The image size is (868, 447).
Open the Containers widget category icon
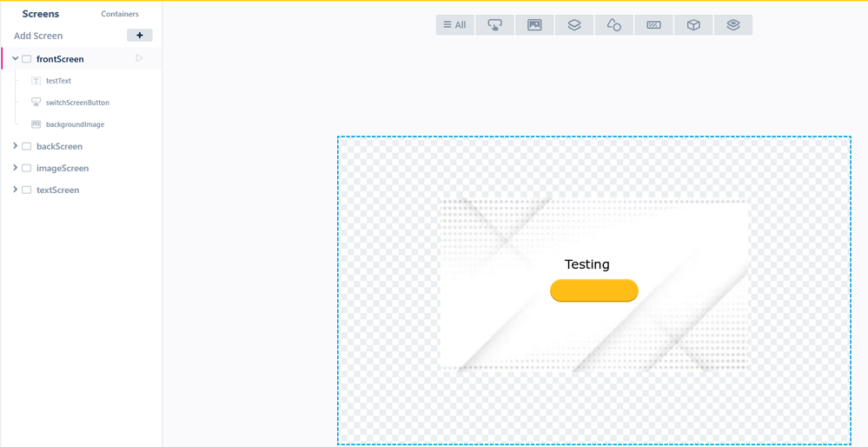(574, 25)
